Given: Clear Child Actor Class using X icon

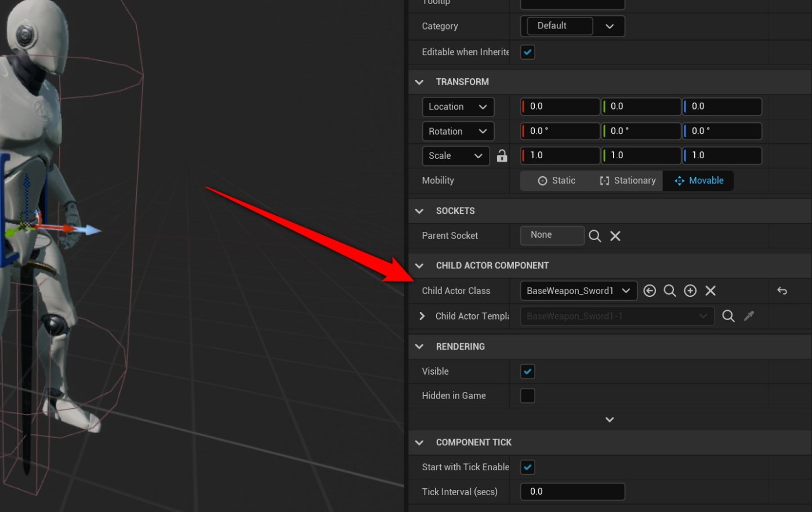Looking at the screenshot, I should [710, 291].
